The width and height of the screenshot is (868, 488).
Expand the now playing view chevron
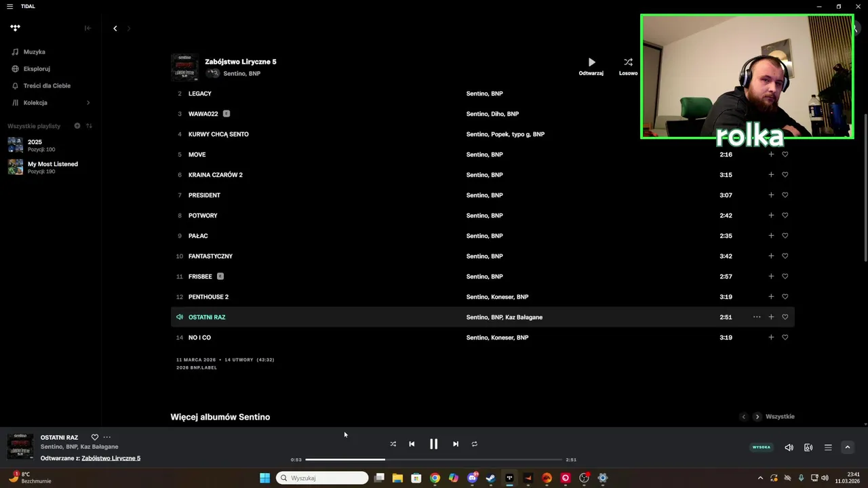[847, 447]
